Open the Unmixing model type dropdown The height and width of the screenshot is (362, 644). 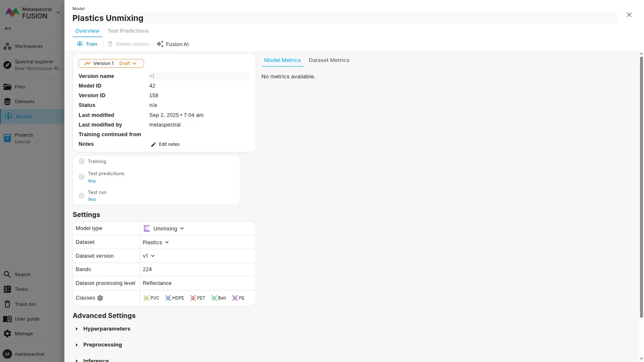[x=164, y=229]
